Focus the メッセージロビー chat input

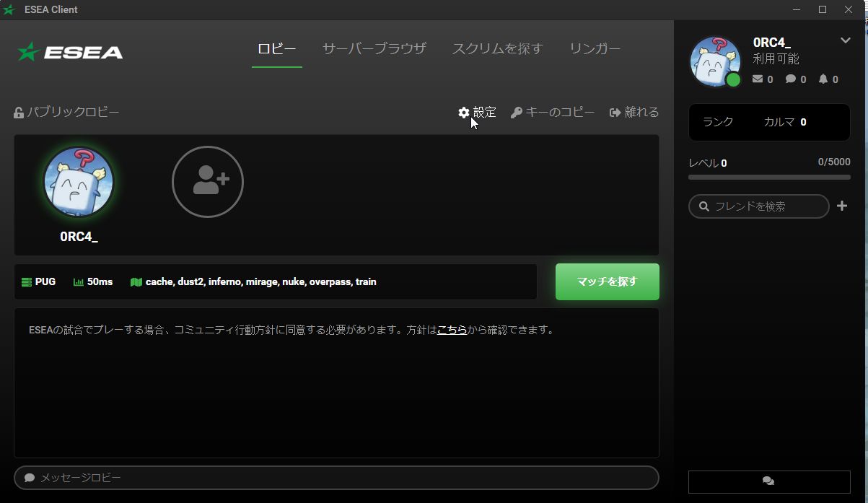(336, 478)
